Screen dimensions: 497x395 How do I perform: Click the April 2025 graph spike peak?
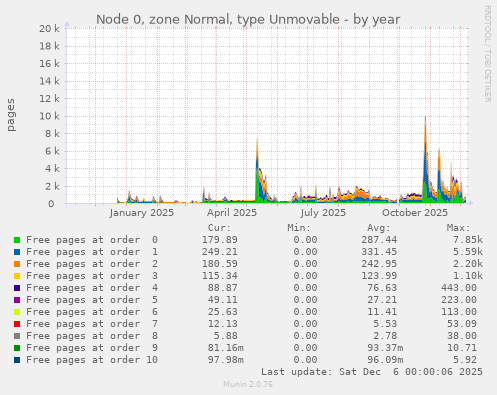tap(257, 139)
